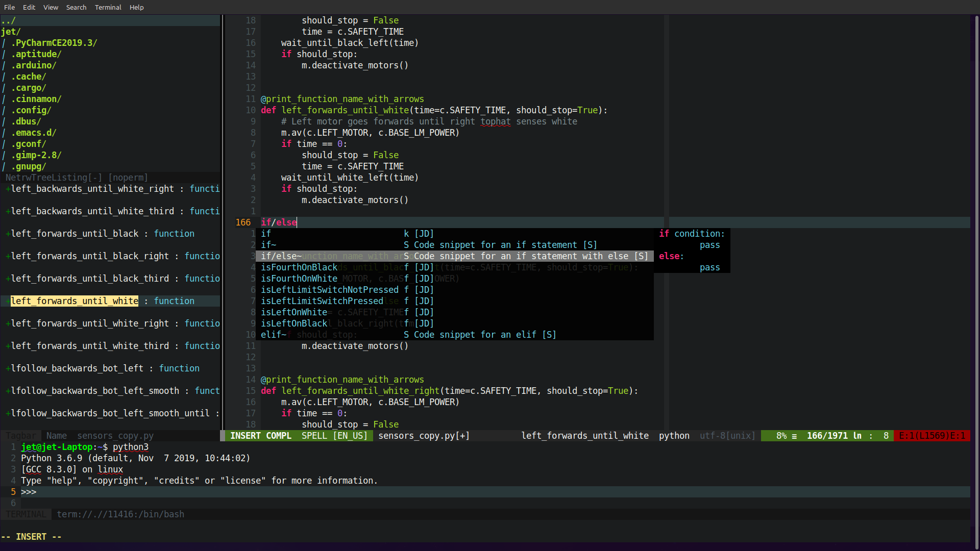980x551 pixels.
Task: Open the View menu
Action: point(51,7)
